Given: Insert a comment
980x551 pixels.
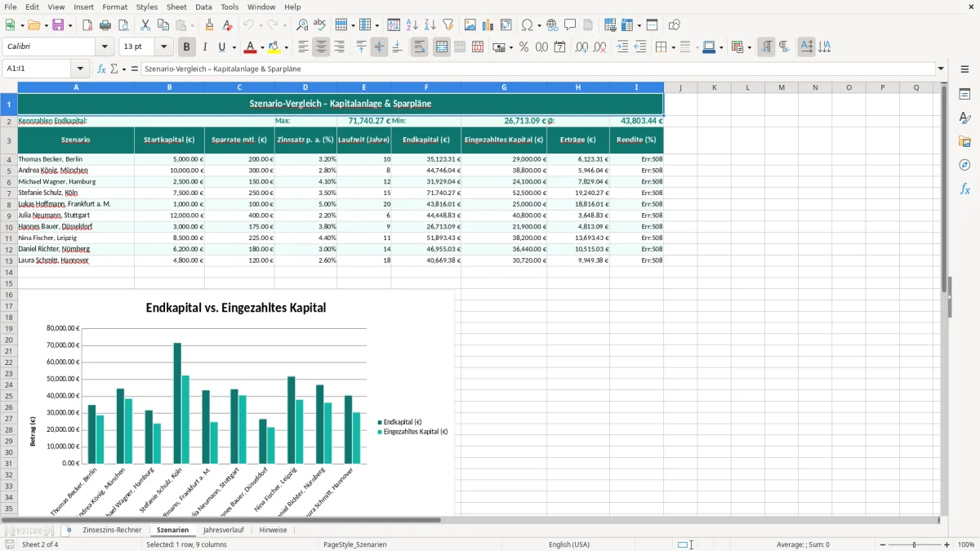Looking at the screenshot, I should tap(570, 25).
